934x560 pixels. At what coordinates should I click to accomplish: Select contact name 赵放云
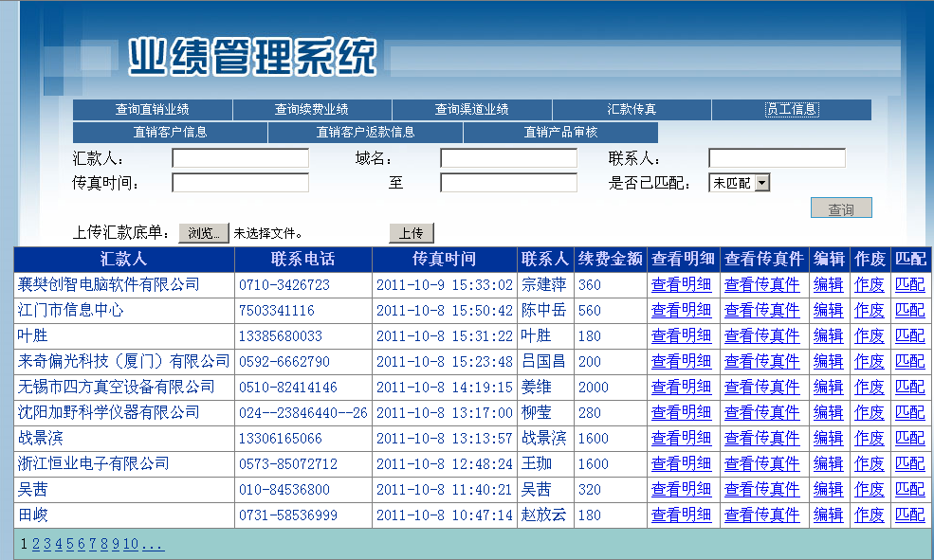[x=544, y=515]
